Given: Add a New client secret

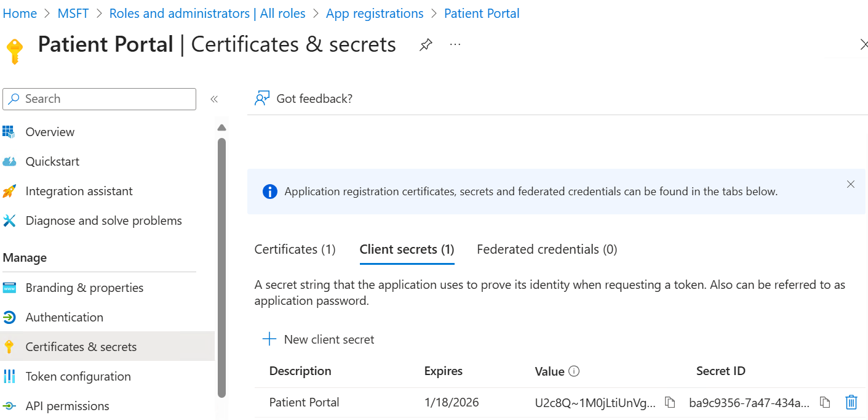Looking at the screenshot, I should pos(319,339).
